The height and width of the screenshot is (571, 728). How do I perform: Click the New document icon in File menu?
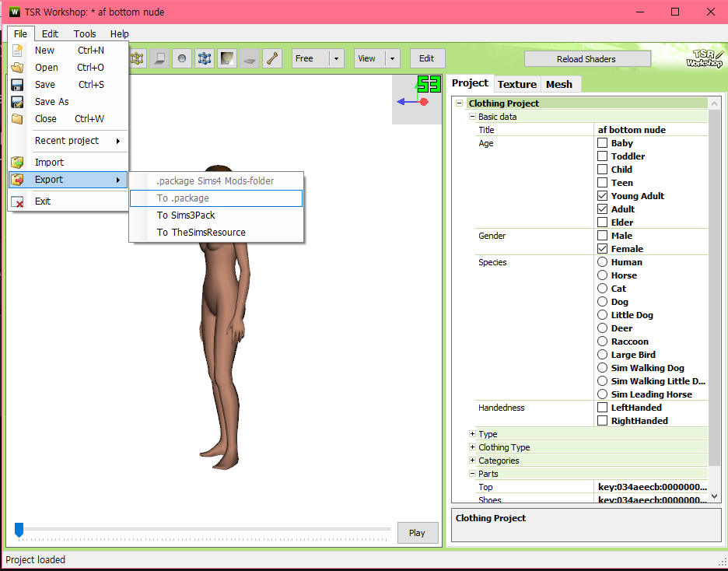click(x=17, y=50)
